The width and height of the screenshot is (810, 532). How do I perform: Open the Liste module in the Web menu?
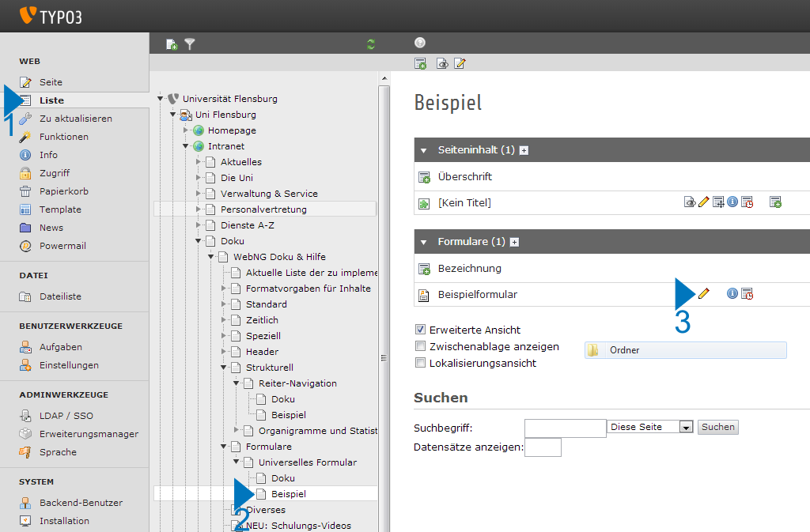pyautogui.click(x=51, y=100)
